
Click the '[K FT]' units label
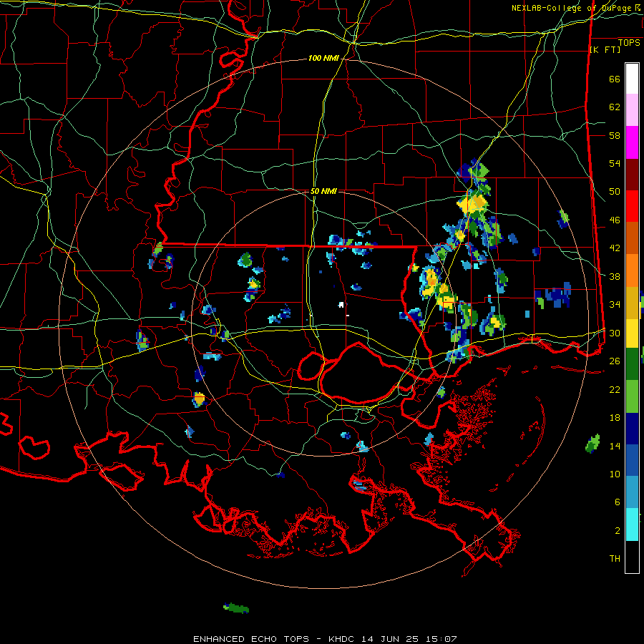pyautogui.click(x=605, y=50)
